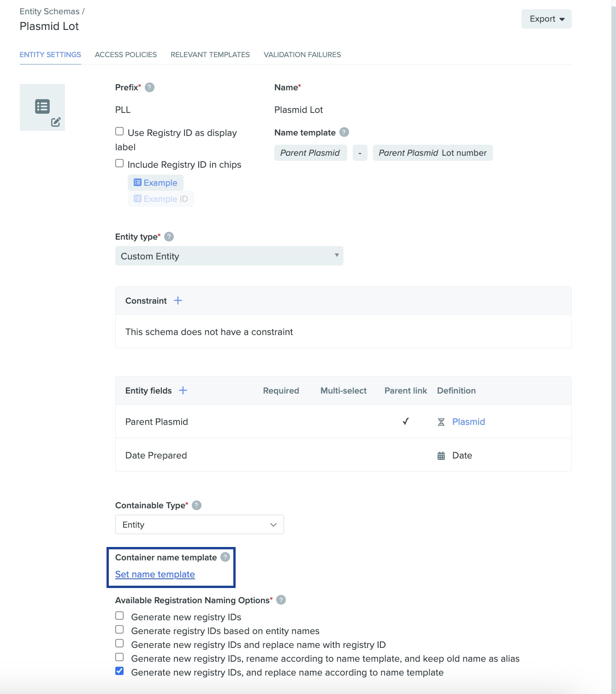Click the Prefix value PLL
Image resolution: width=616 pixels, height=694 pixels.
(x=123, y=110)
